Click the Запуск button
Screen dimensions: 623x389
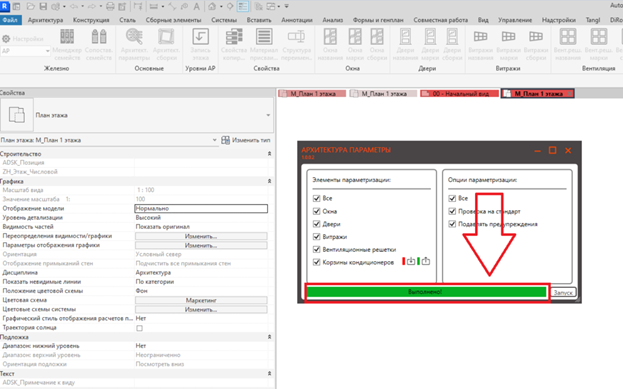click(563, 292)
